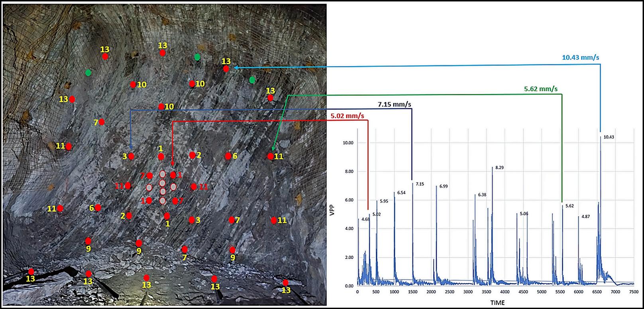
Task: Click the 2.00 tick on the VPP axis
Action: point(349,258)
